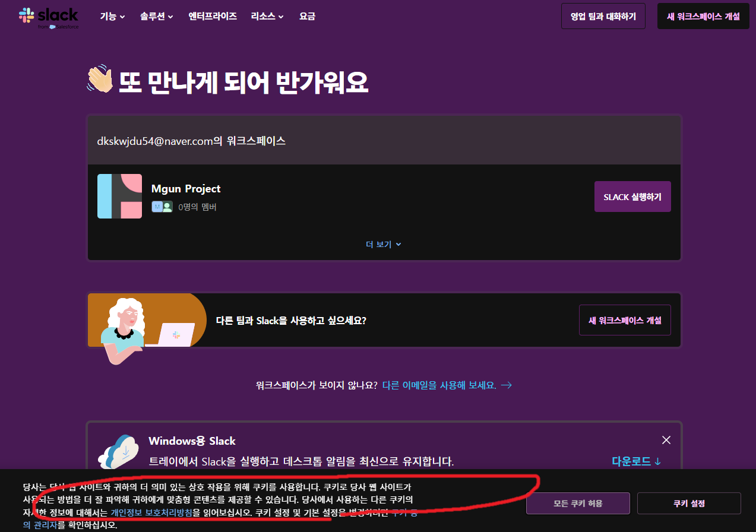Open the 엔터프라이즈 page

coord(213,17)
